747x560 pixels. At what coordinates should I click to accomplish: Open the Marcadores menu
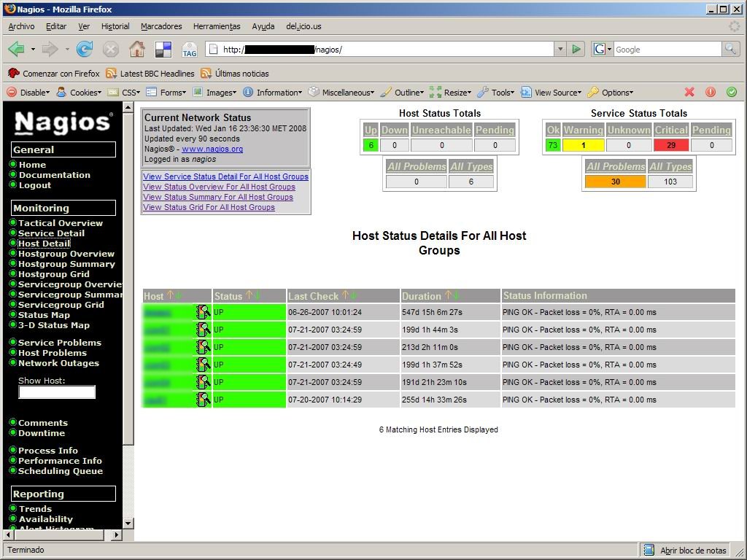(160, 26)
